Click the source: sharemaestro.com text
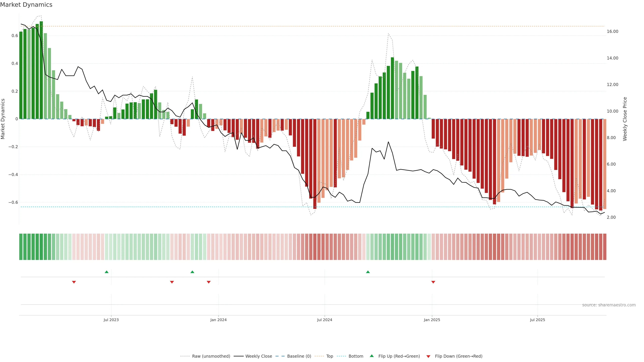This screenshot has width=644, height=362. click(609, 305)
